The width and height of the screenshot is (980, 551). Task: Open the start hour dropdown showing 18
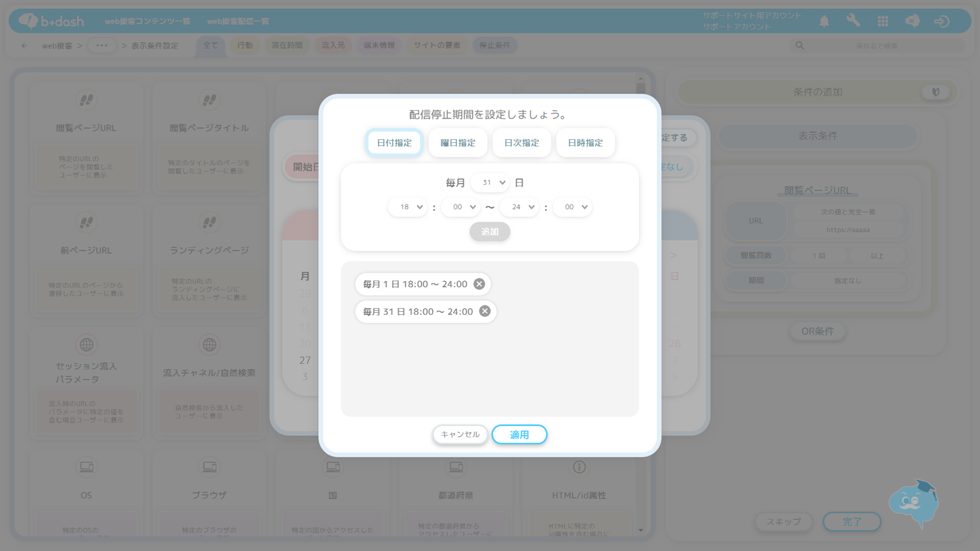coord(408,207)
